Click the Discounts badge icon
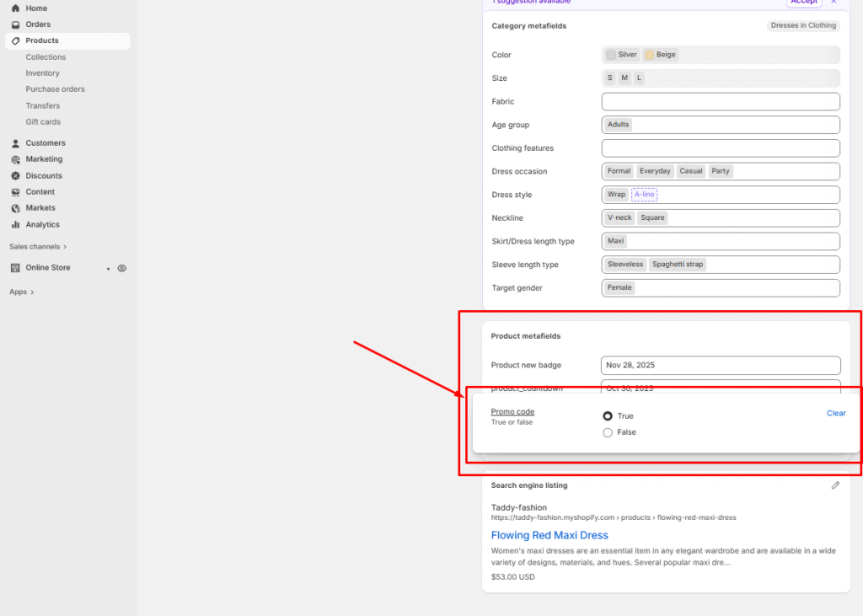The image size is (863, 616). click(15, 176)
